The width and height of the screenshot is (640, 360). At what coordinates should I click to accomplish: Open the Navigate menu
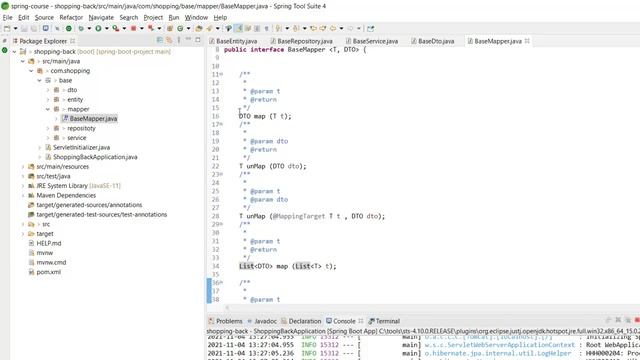(101, 18)
